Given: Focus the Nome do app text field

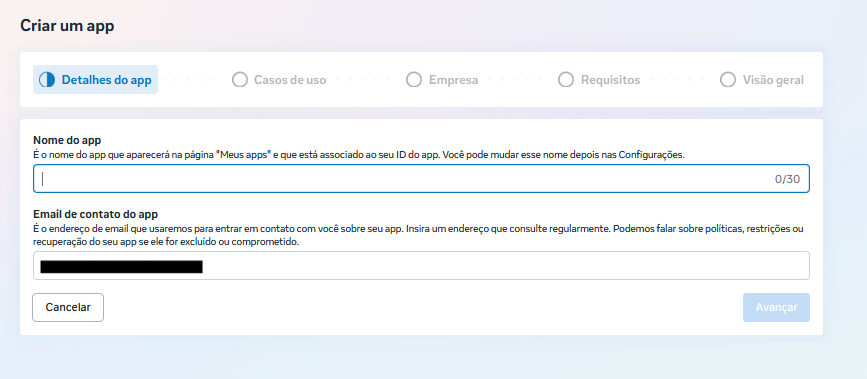Looking at the screenshot, I should pyautogui.click(x=421, y=179).
